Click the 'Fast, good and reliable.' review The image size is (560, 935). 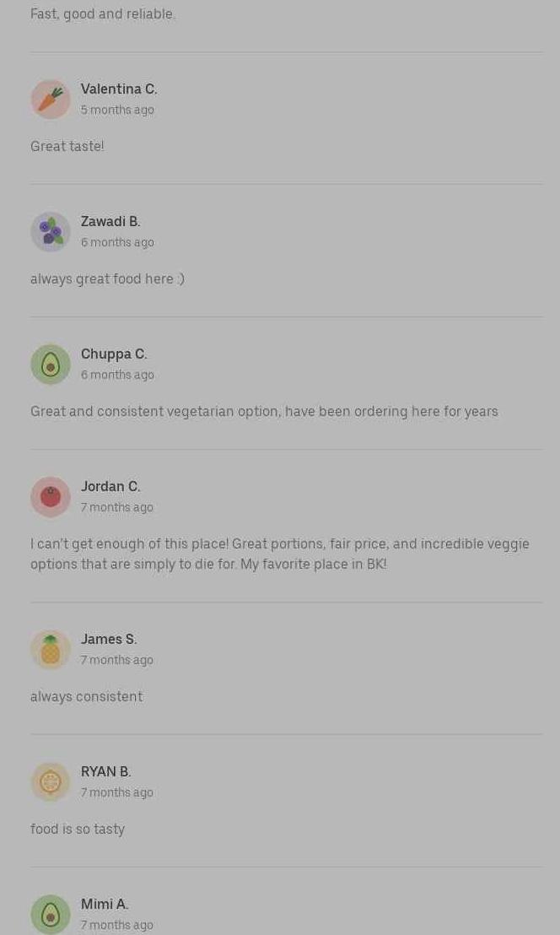point(103,14)
